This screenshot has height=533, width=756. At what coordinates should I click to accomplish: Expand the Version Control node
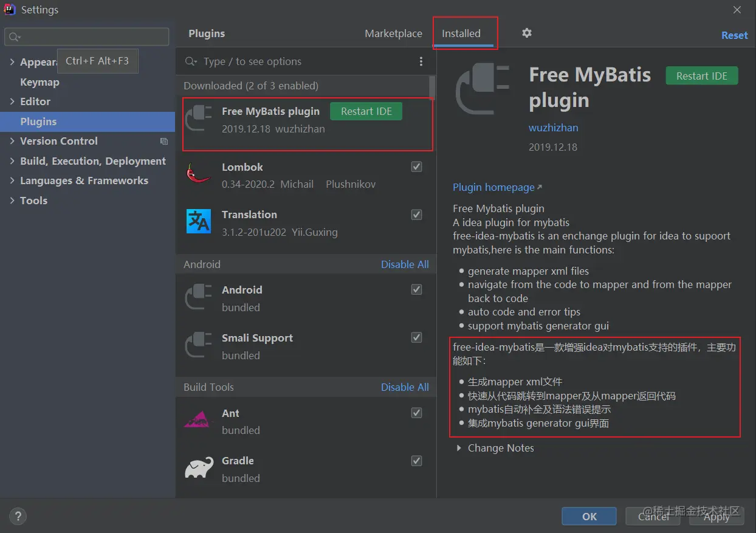tap(12, 141)
